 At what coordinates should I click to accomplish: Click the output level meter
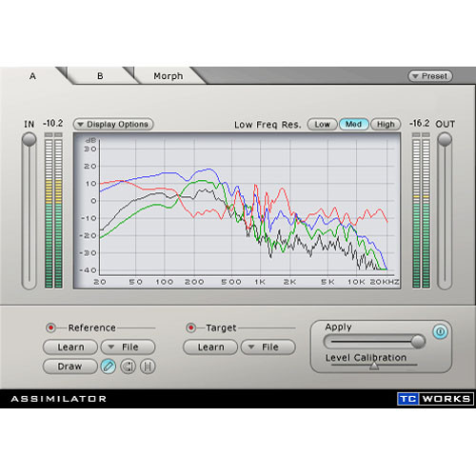(x=421, y=210)
